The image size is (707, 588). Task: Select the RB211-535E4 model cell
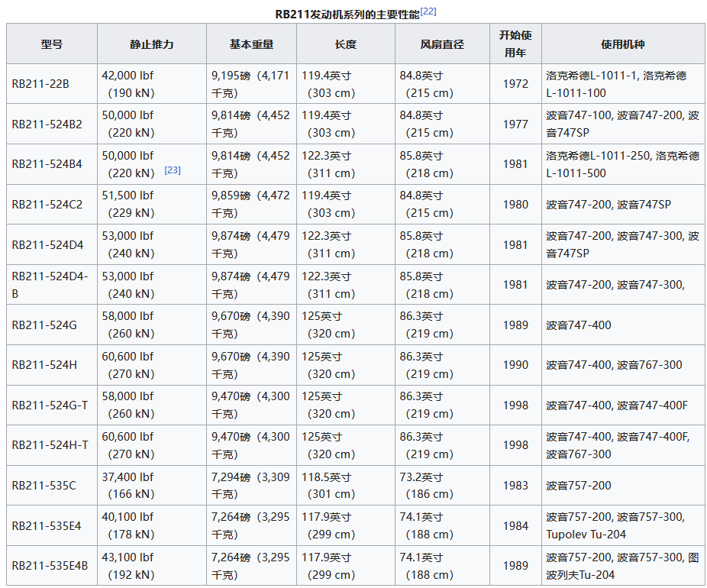click(52, 525)
